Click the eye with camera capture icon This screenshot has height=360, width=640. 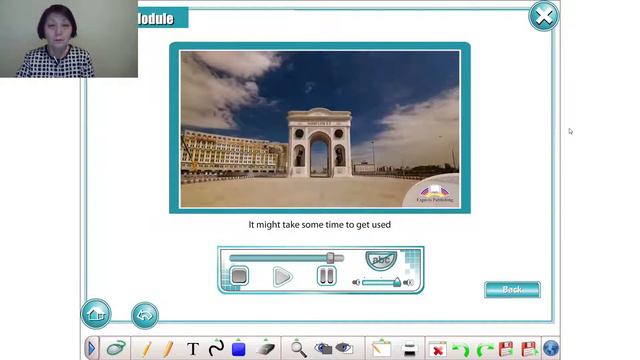[323, 349]
